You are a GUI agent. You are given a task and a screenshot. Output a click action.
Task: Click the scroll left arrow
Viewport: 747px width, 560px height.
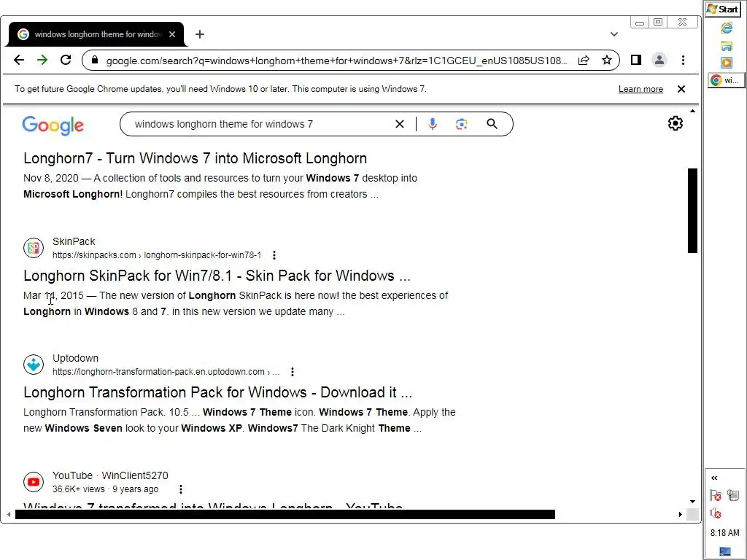(9, 514)
